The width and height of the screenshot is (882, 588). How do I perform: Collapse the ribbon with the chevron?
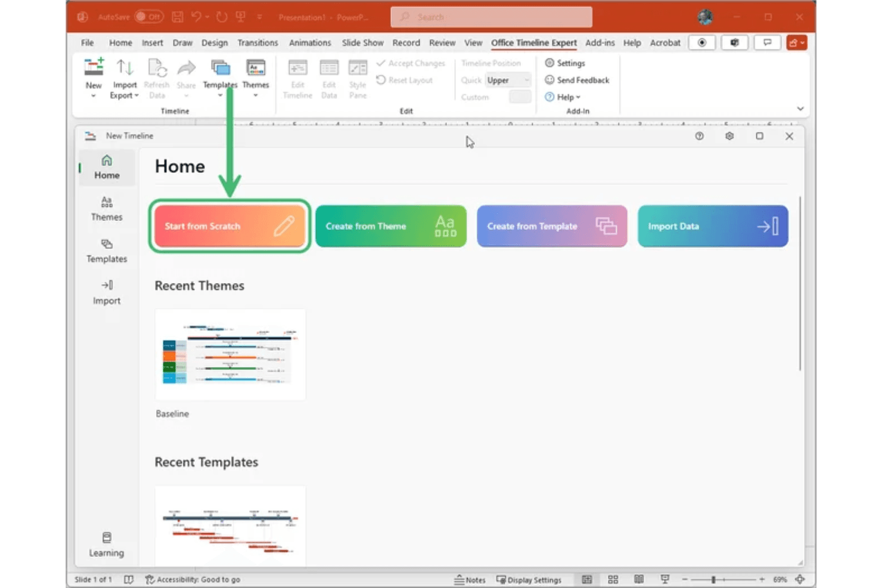[800, 108]
